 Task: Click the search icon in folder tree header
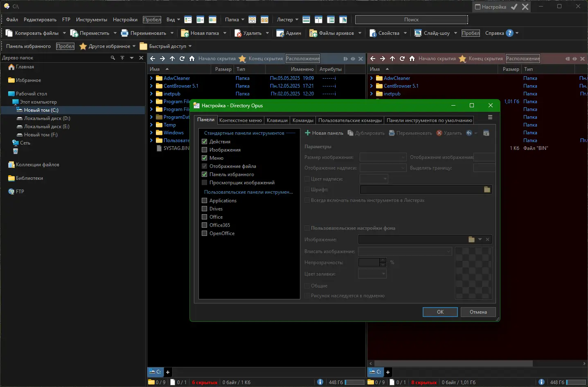click(113, 58)
